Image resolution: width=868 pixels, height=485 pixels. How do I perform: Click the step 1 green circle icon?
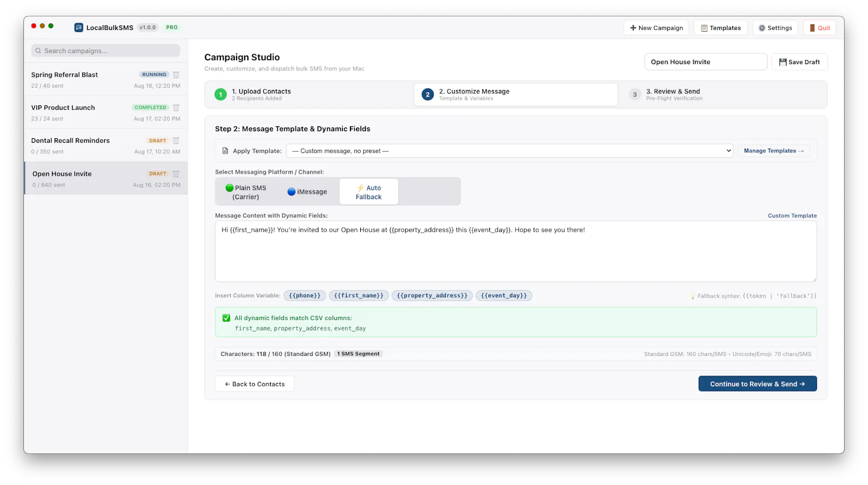pyautogui.click(x=220, y=94)
